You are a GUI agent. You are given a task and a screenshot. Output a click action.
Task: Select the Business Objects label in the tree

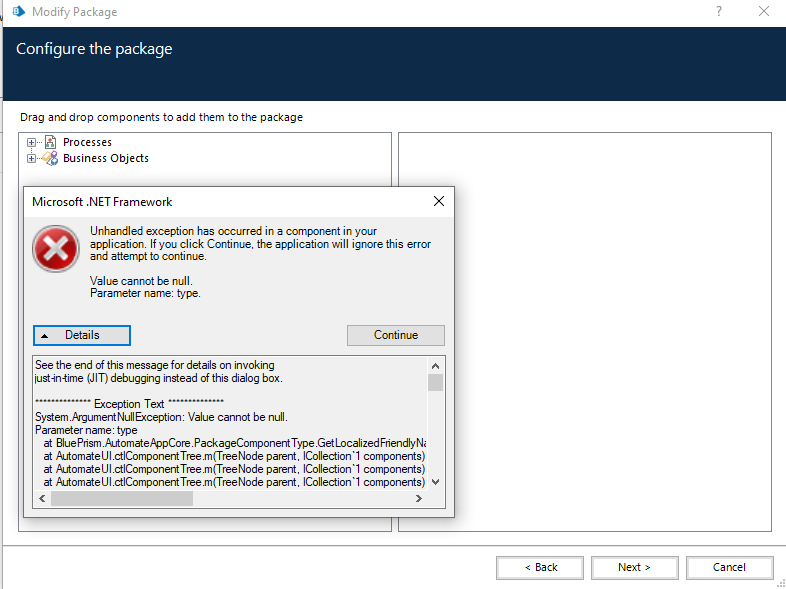(105, 159)
